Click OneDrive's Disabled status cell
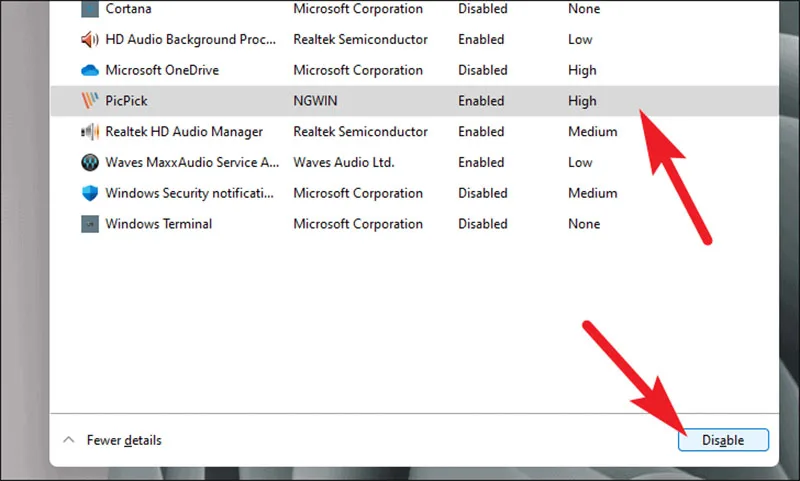 tap(483, 70)
